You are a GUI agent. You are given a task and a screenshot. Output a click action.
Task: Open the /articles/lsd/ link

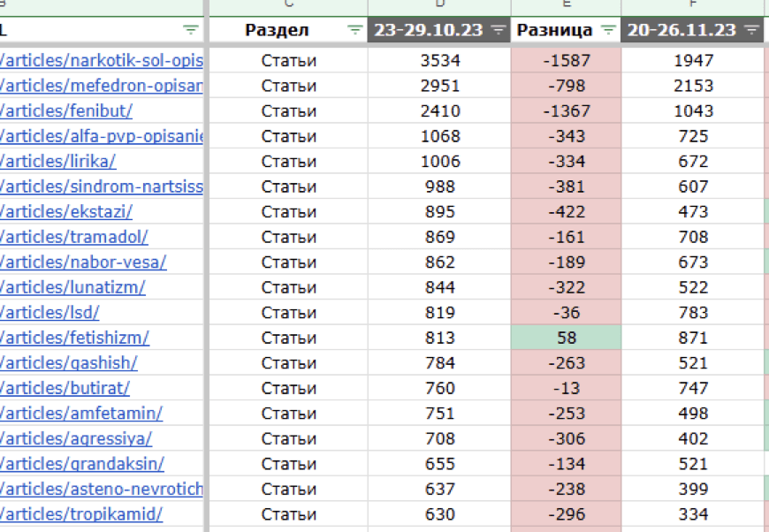pos(49,313)
